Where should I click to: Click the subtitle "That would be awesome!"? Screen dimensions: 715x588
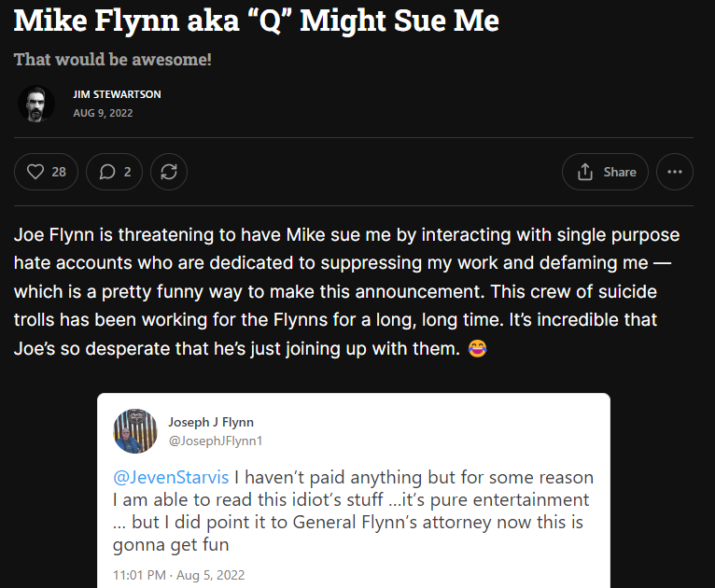point(113,60)
